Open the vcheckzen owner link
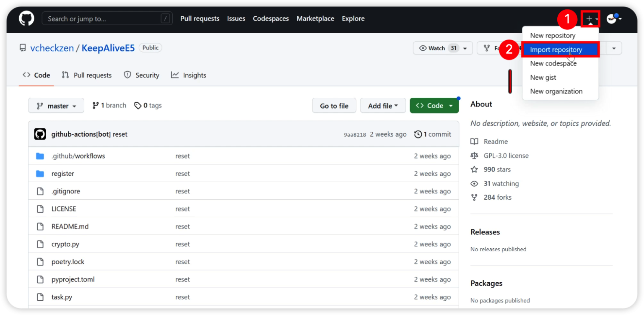 click(x=52, y=48)
